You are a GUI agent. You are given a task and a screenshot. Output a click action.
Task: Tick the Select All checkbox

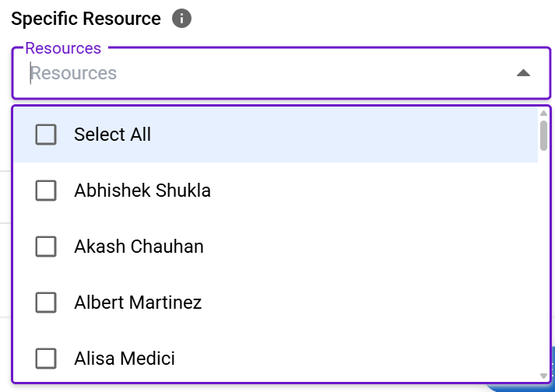point(46,135)
